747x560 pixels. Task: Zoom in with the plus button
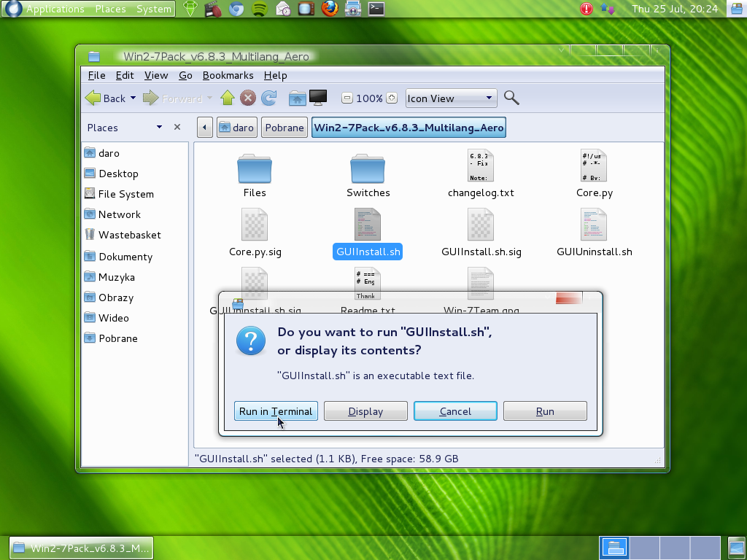point(392,98)
